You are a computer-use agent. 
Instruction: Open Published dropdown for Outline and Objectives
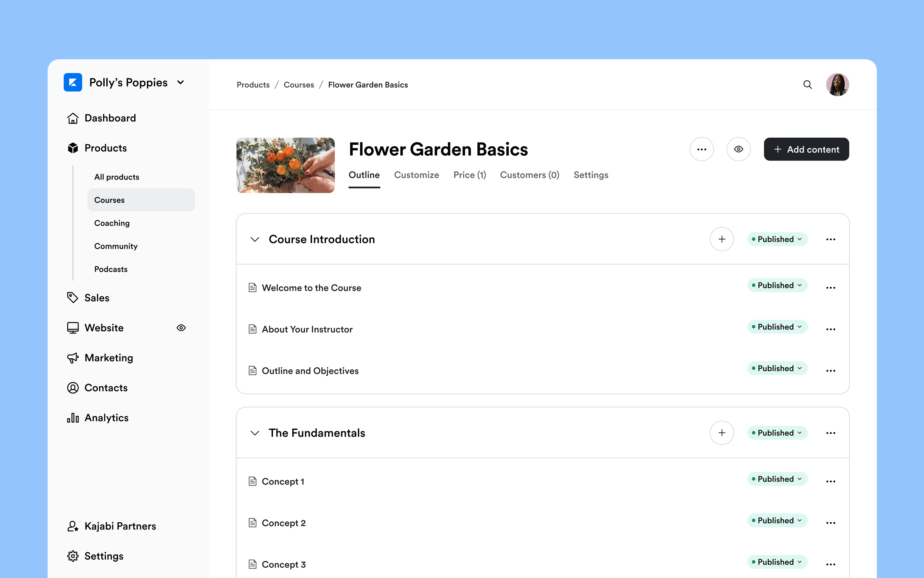(x=777, y=368)
